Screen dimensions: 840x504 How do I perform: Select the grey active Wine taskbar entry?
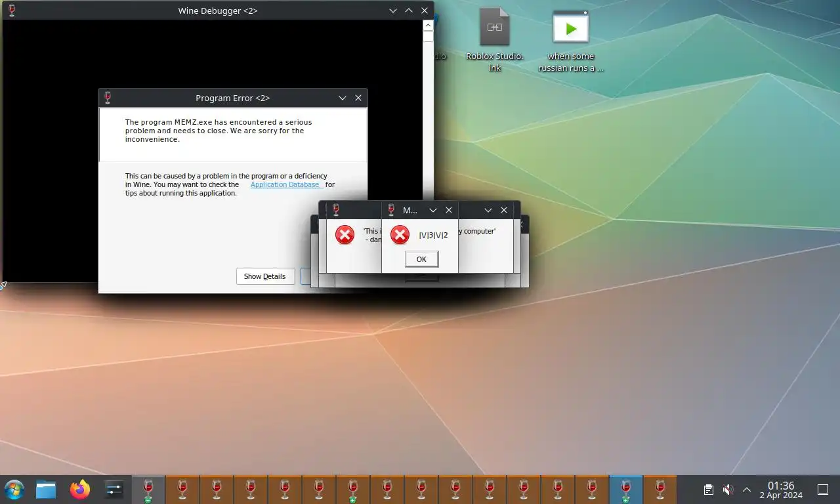click(x=148, y=490)
